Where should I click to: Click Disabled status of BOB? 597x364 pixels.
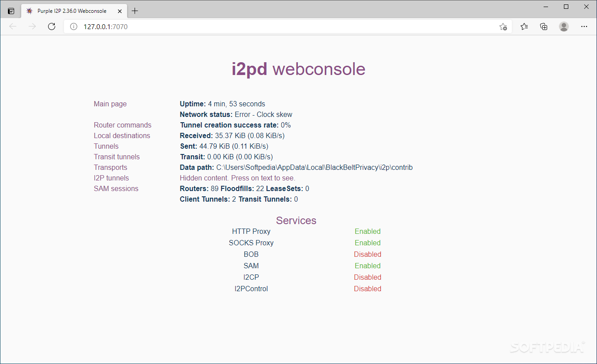coord(368,254)
